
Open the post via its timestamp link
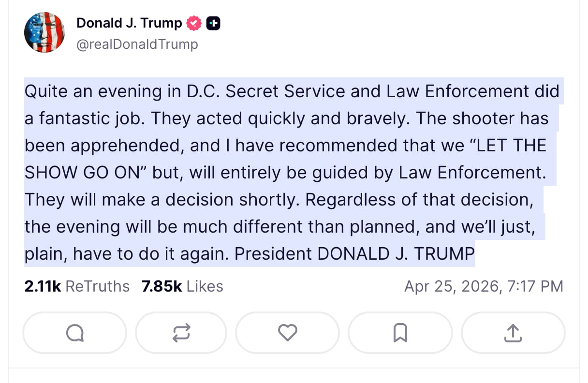pos(484,286)
